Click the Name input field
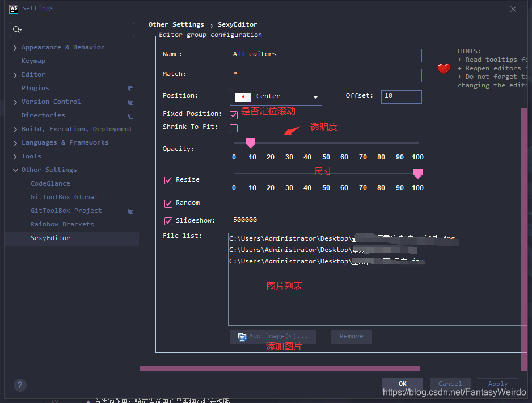Image resolution: width=532 pixels, height=403 pixels. click(x=326, y=55)
